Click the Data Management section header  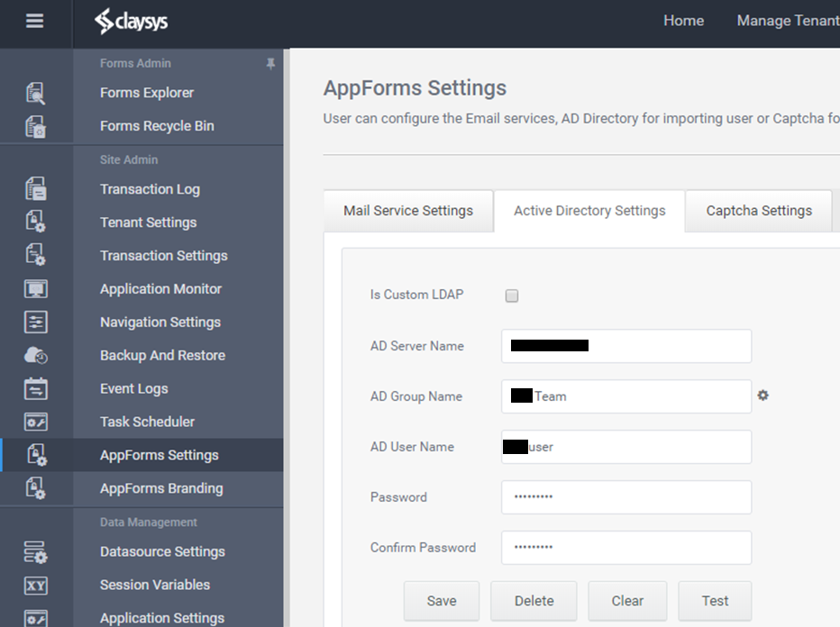[x=149, y=522]
